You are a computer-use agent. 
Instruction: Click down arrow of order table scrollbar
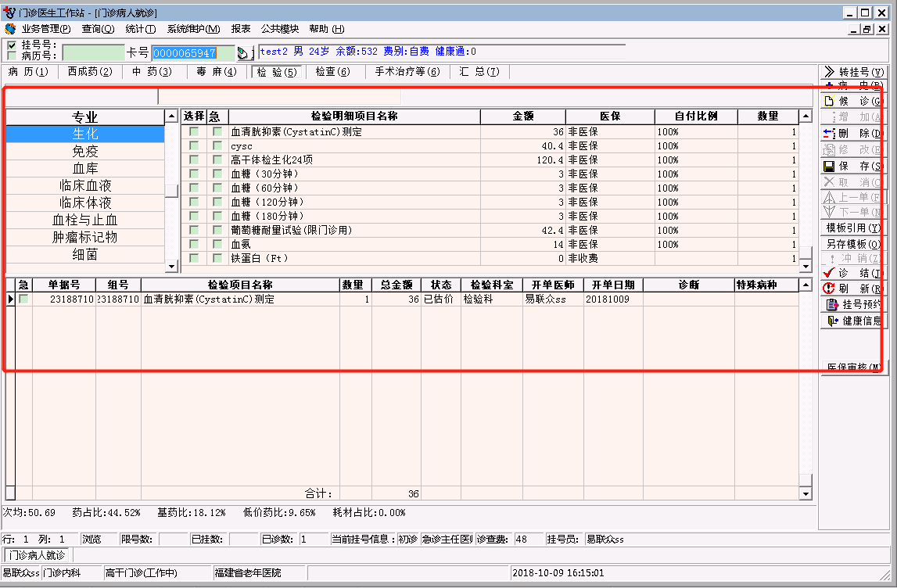806,493
